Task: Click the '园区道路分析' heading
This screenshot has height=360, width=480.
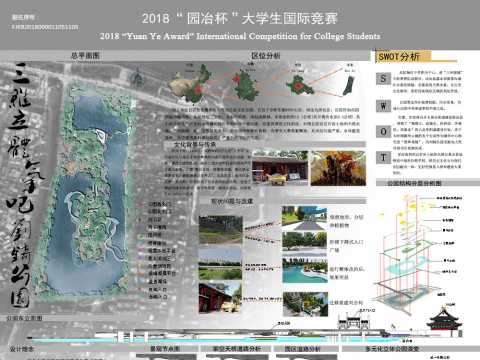Action: click(x=302, y=349)
